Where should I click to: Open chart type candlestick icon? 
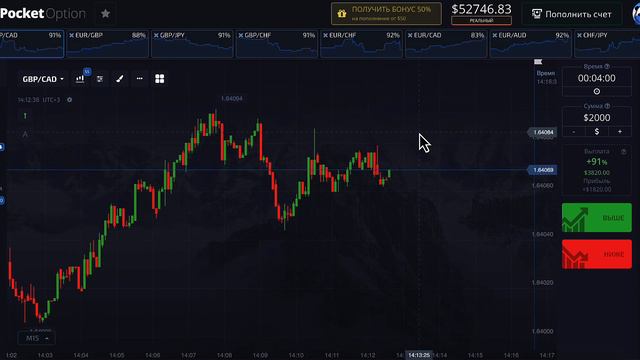coord(80,79)
